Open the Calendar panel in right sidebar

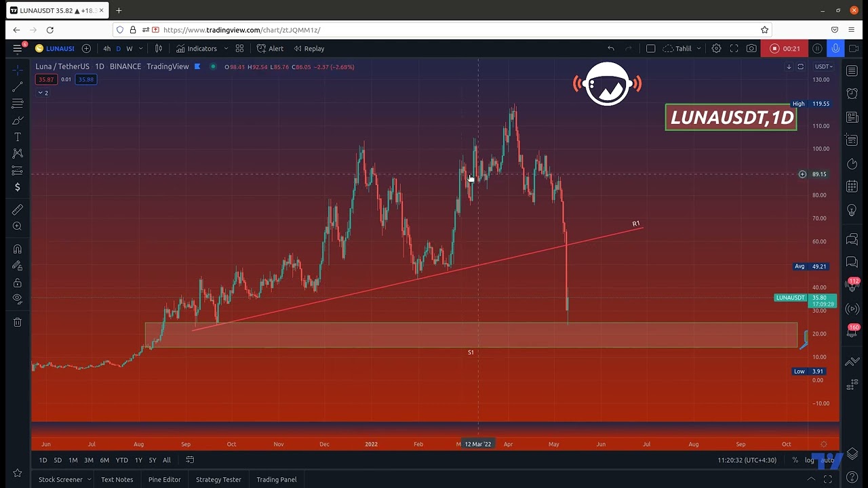tap(852, 187)
